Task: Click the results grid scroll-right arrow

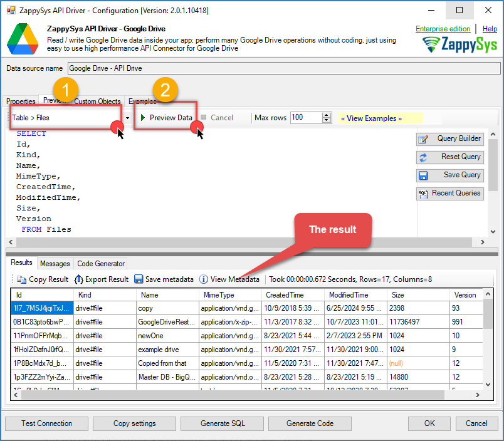Action: 478,395
